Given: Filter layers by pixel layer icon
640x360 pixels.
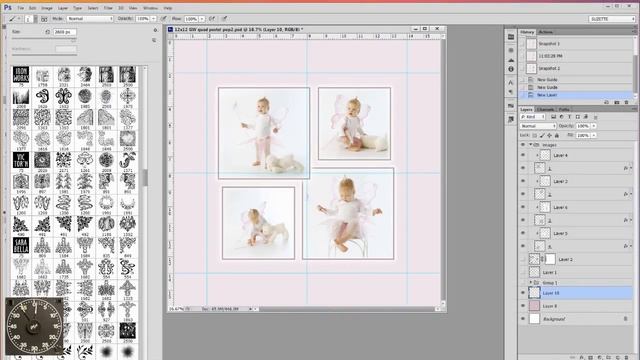Looking at the screenshot, I should click(553, 117).
